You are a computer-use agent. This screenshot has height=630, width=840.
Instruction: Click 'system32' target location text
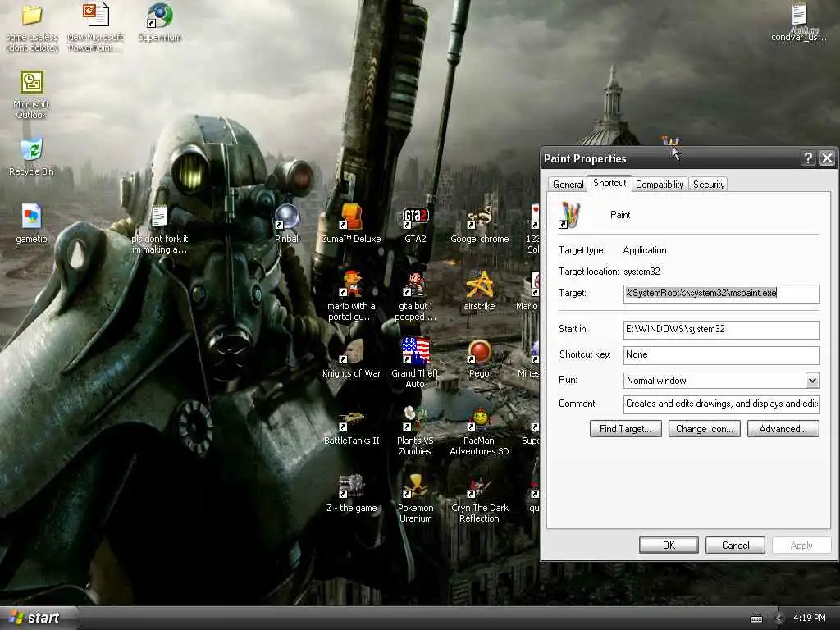641,272
